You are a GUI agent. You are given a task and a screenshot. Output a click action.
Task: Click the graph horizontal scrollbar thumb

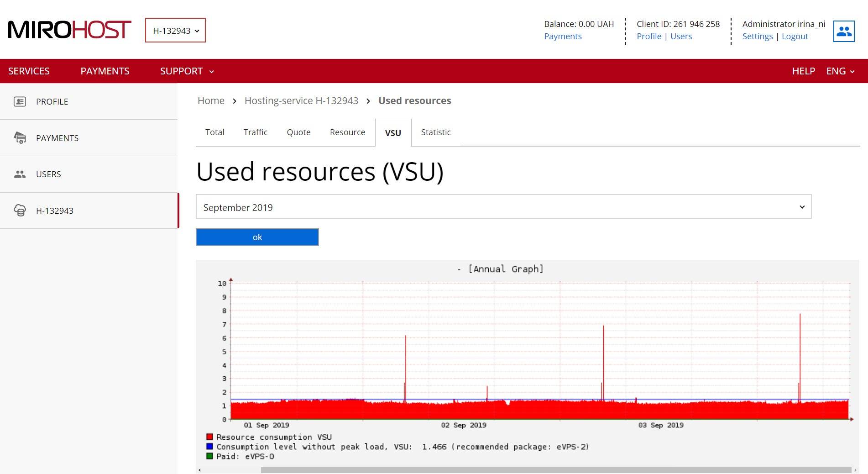(x=556, y=470)
